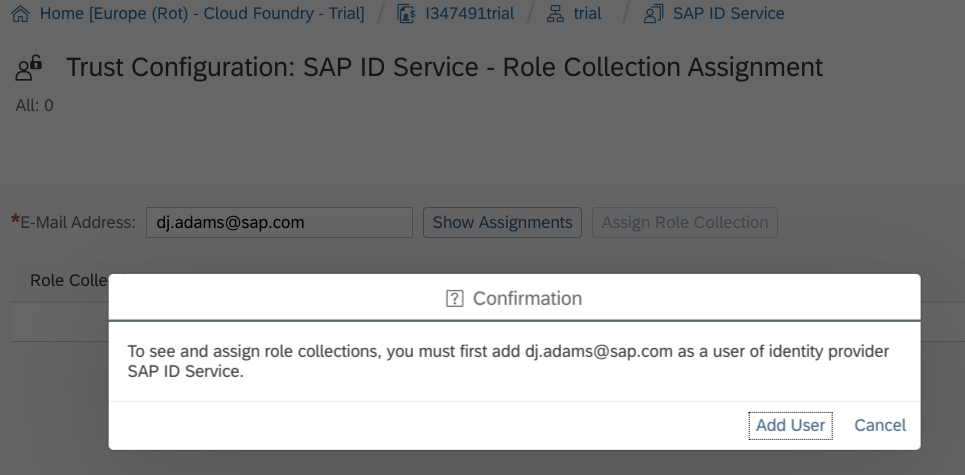The width and height of the screenshot is (965, 475).
Task: Click the global account icon before I347491trial
Action: coord(406,14)
